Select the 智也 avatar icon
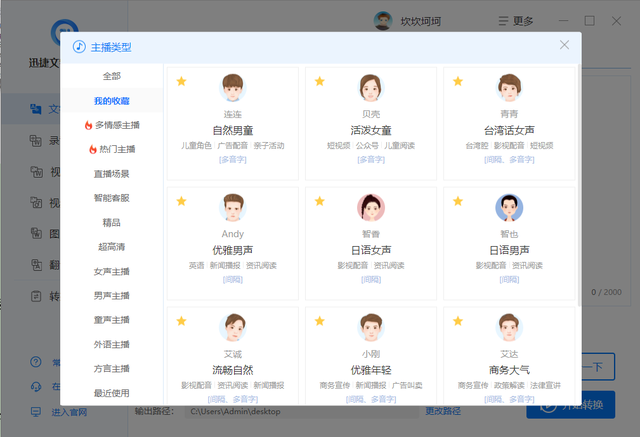 pos(509,208)
